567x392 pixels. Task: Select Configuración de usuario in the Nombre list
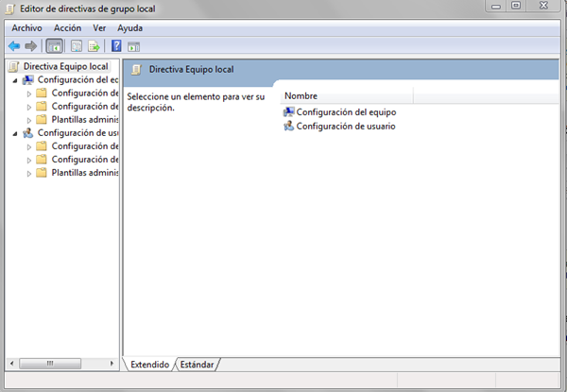pos(346,127)
